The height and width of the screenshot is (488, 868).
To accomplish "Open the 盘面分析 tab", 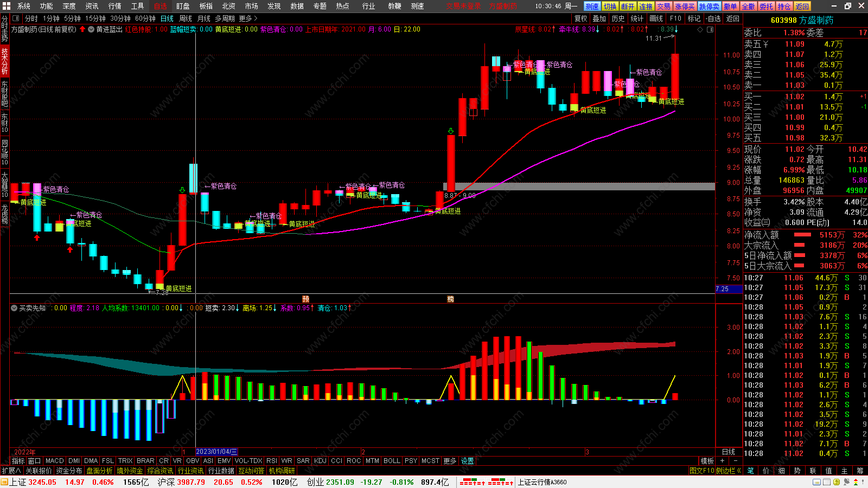I will (x=100, y=471).
